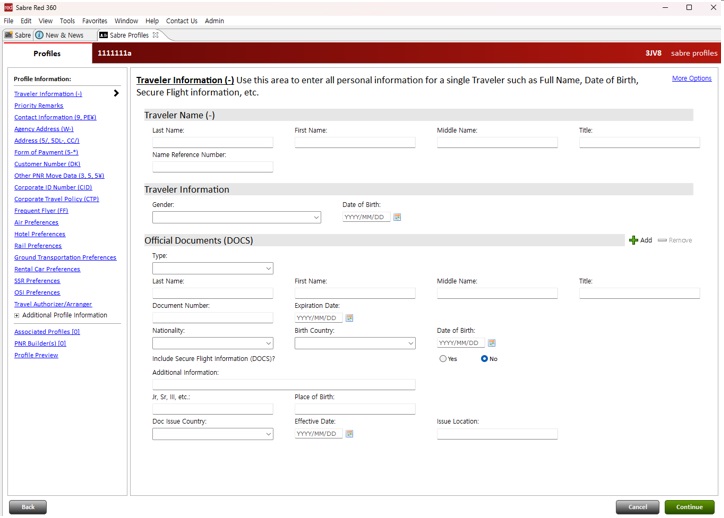Open the DOCS Date of Birth calendar icon
The image size is (724, 518).
[x=492, y=343]
